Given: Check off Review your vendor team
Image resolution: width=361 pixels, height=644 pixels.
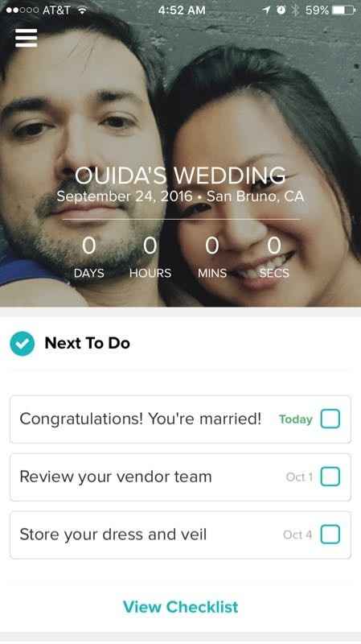Looking at the screenshot, I should coord(330,477).
